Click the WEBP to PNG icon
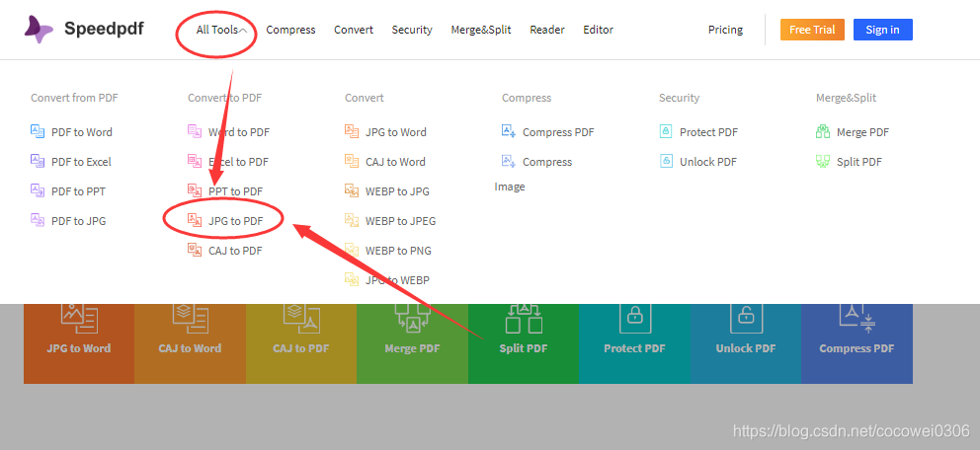 click(x=352, y=250)
